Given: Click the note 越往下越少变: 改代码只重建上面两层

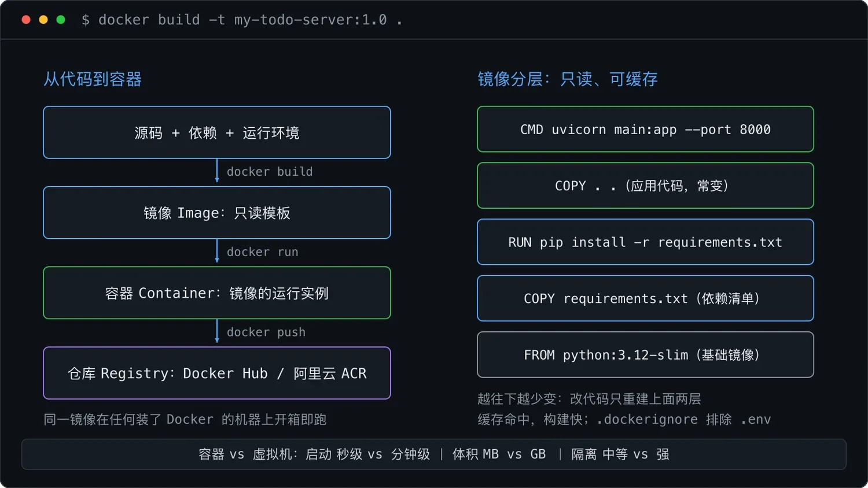Looking at the screenshot, I should [x=589, y=399].
